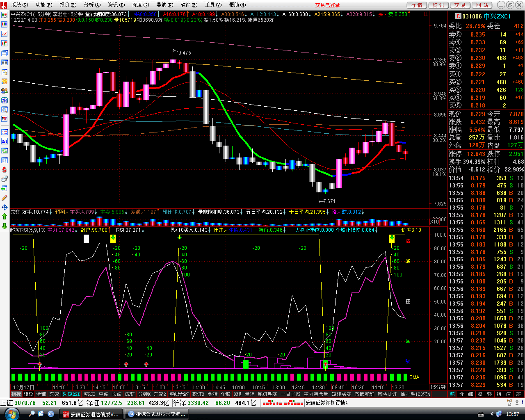The image size is (525, 420).
Task: Click the 卖① ask price 8.229
Action: click(478, 66)
